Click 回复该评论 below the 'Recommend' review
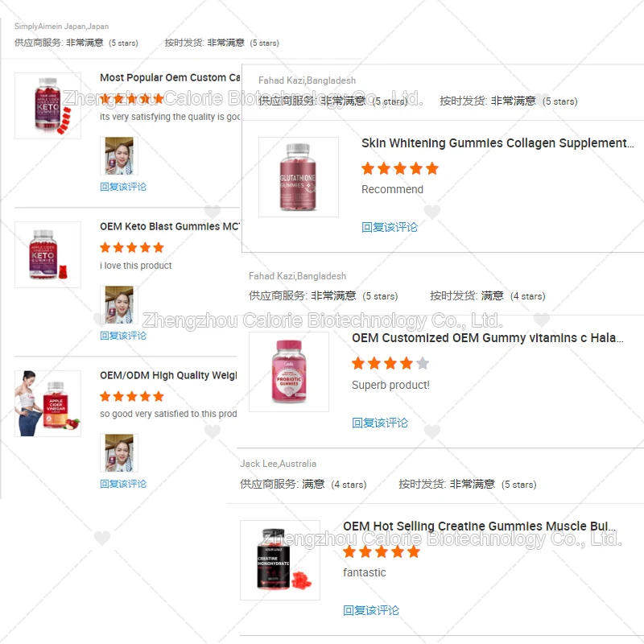The height and width of the screenshot is (644, 644). [390, 227]
